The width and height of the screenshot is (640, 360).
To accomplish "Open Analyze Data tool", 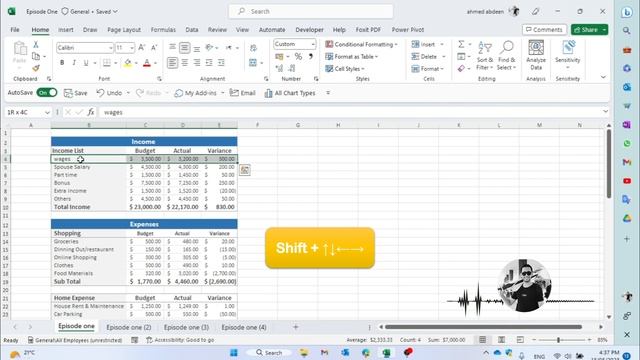I will click(536, 55).
